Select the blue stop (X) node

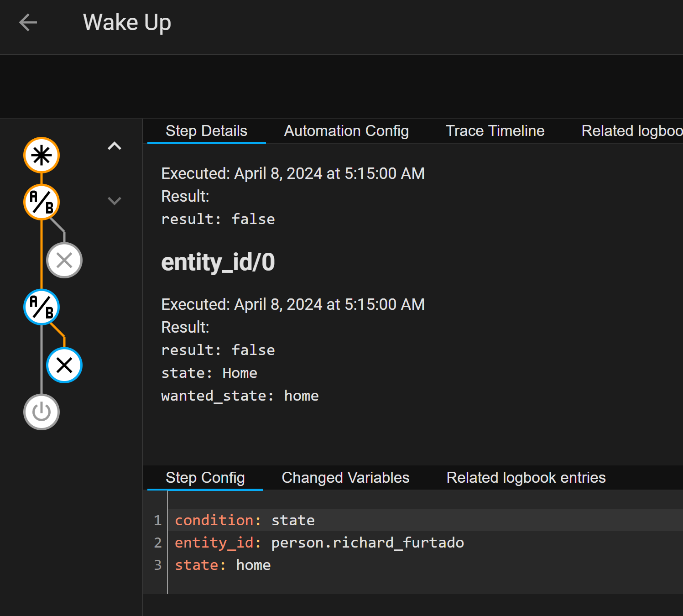[64, 365]
